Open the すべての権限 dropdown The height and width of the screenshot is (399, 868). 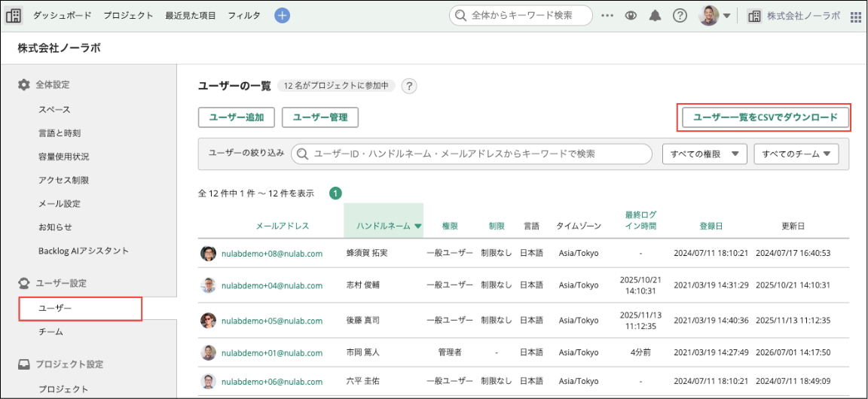pyautogui.click(x=704, y=154)
